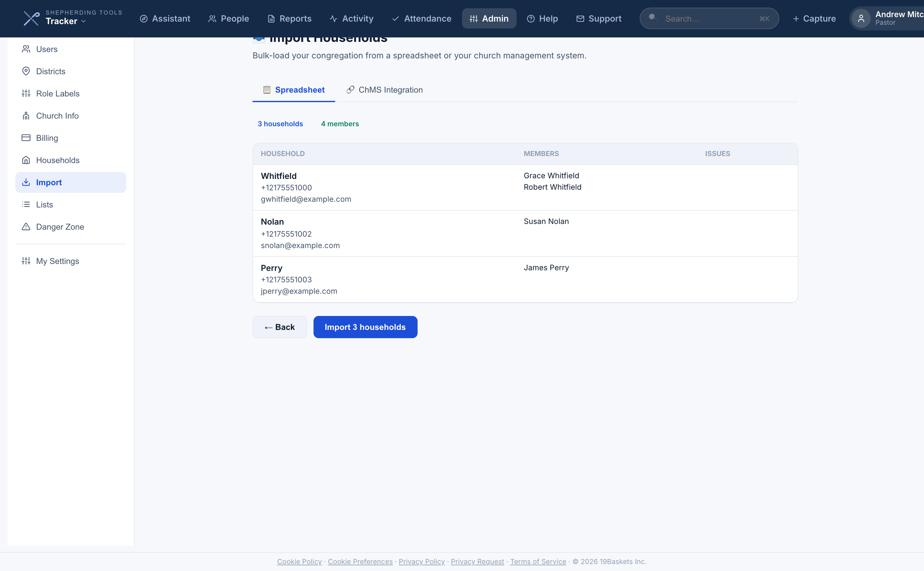Open Households home icon

(26, 160)
